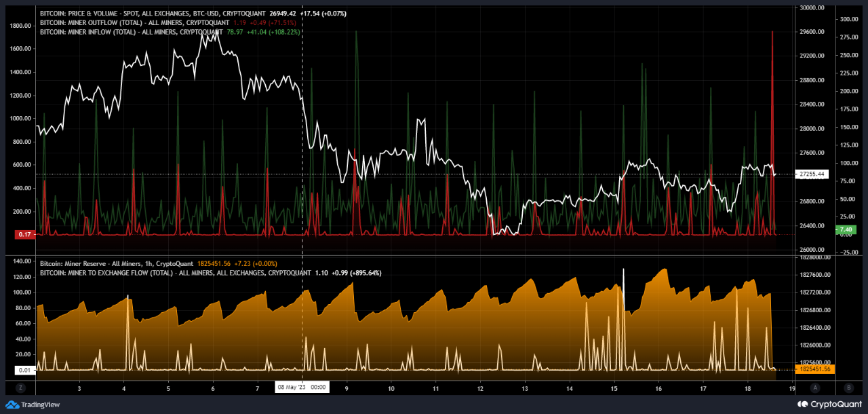This screenshot has width=868, height=414.
Task: Click the 27255.44 price label
Action: pyautogui.click(x=811, y=174)
